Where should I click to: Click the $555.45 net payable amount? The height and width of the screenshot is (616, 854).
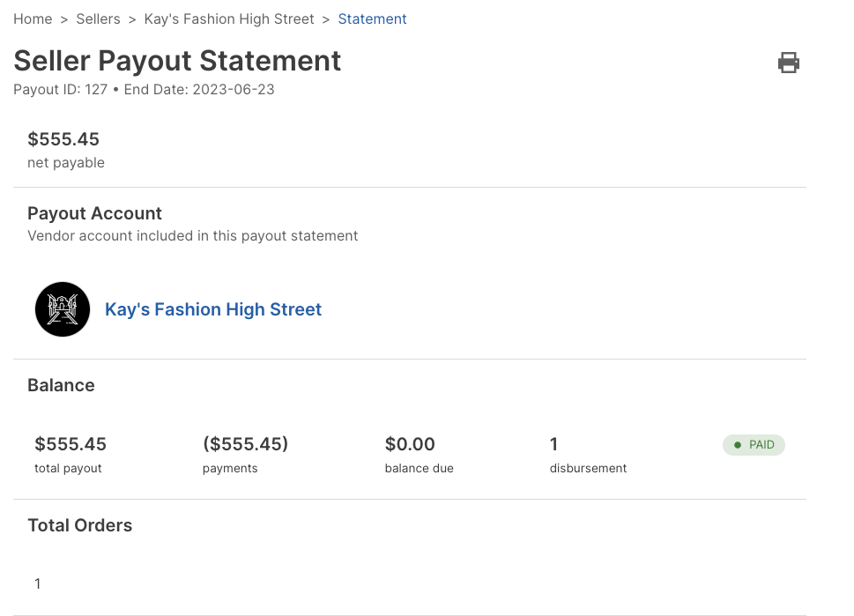pos(63,139)
